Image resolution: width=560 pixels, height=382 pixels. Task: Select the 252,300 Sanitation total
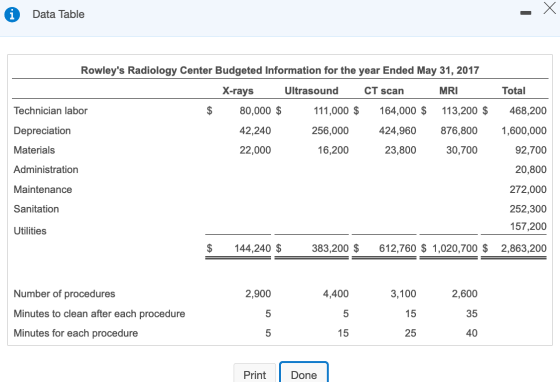pos(528,209)
